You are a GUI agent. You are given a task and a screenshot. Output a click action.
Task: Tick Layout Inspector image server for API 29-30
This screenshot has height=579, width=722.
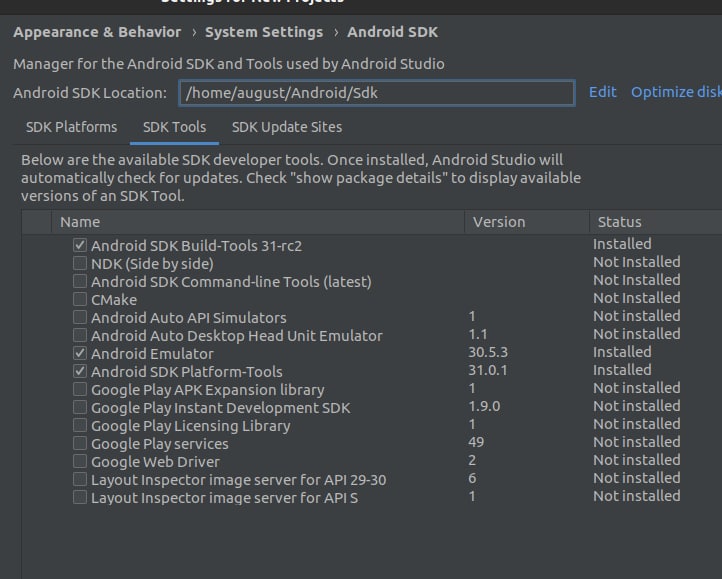click(x=80, y=479)
